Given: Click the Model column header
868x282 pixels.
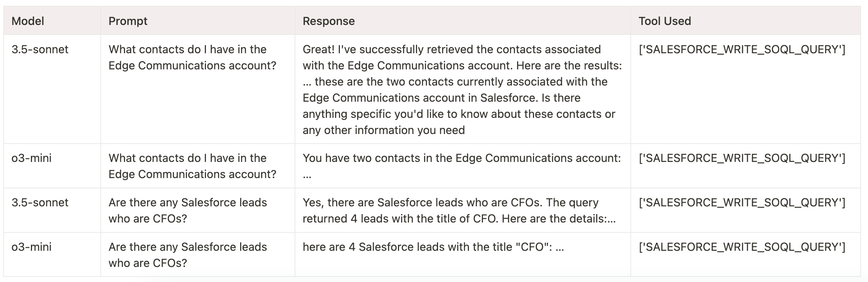Looking at the screenshot, I should pos(28,21).
